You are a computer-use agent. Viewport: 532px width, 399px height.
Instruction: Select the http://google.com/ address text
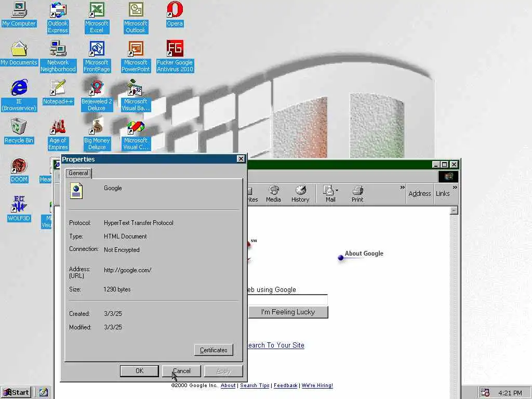tap(128, 270)
